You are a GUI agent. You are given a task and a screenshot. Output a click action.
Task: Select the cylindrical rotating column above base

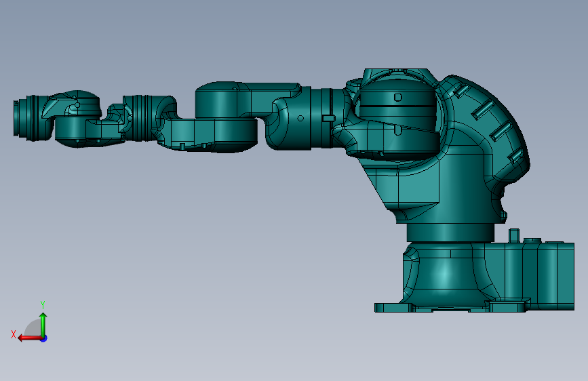point(450,233)
